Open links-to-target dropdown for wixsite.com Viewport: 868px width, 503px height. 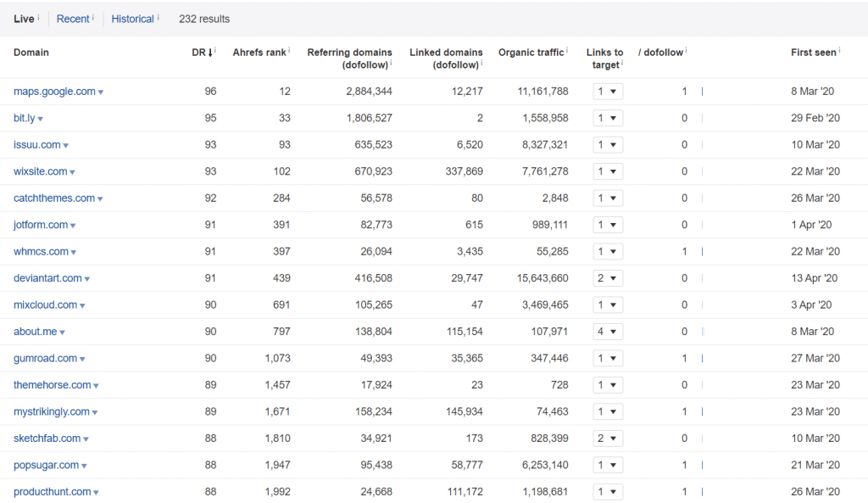pos(608,171)
